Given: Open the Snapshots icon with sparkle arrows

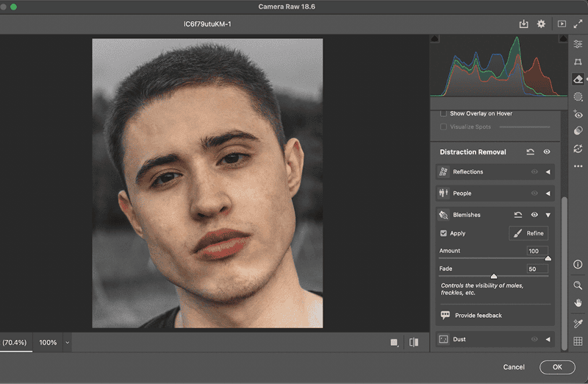Looking at the screenshot, I should pyautogui.click(x=578, y=149).
